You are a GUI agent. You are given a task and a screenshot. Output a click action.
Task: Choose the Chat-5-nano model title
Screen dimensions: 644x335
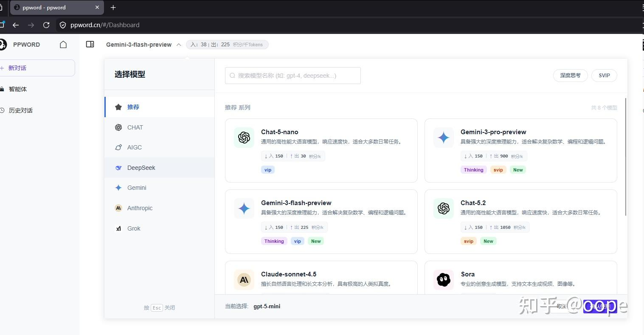click(280, 132)
